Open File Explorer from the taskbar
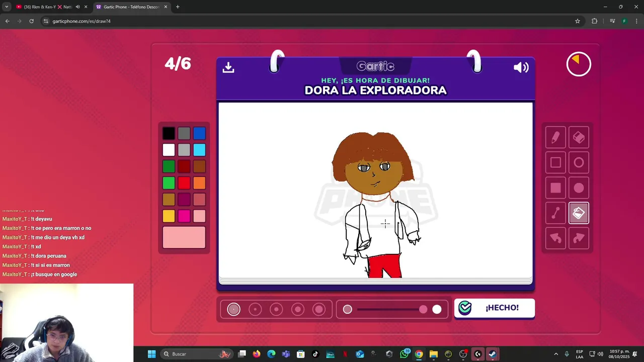644x362 pixels. [434, 354]
